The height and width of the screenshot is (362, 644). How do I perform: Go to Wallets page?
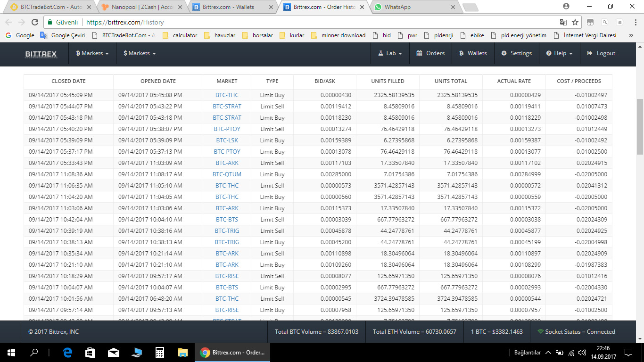(473, 53)
